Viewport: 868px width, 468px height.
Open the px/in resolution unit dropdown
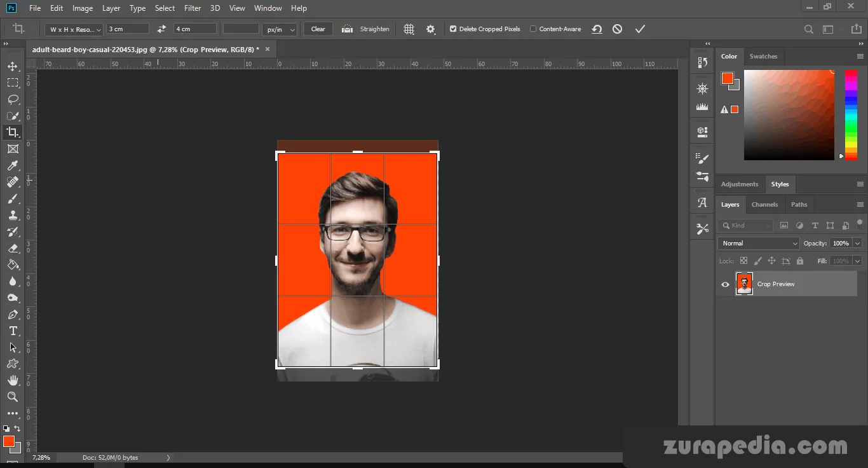pyautogui.click(x=280, y=29)
